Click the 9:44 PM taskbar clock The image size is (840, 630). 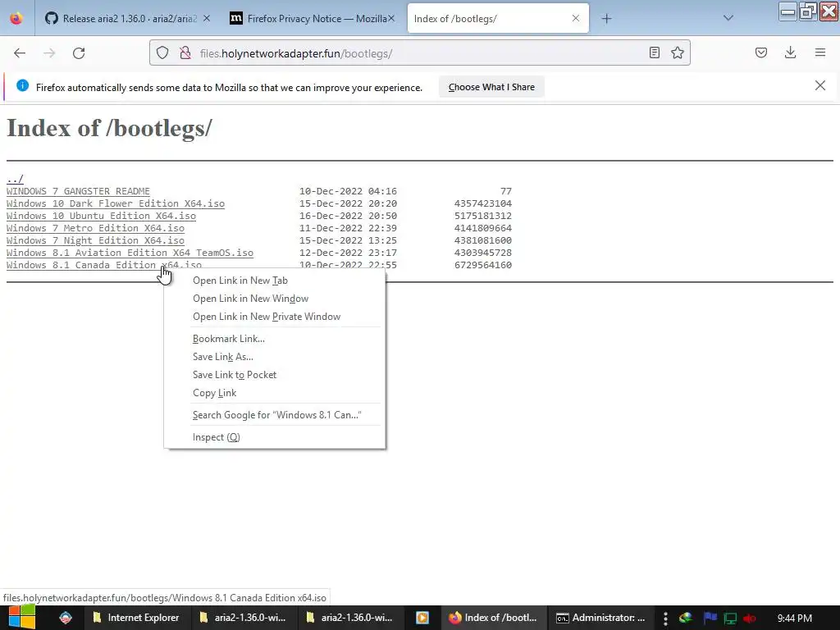point(794,619)
